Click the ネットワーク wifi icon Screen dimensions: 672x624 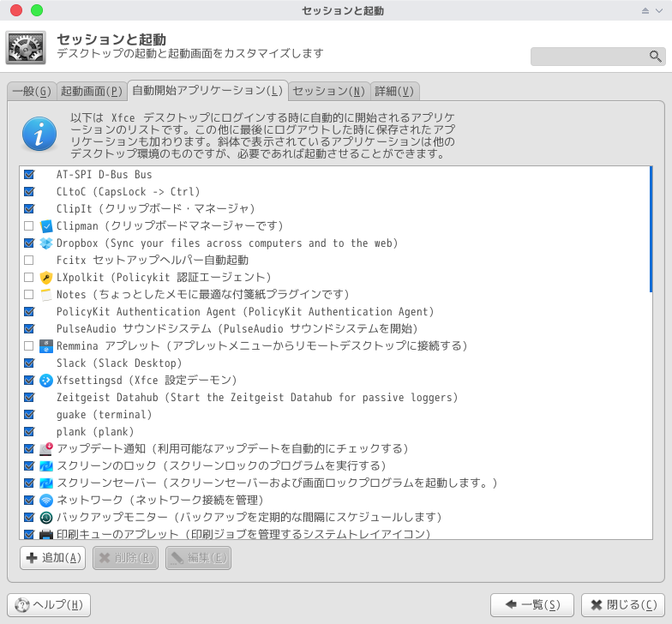point(46,501)
